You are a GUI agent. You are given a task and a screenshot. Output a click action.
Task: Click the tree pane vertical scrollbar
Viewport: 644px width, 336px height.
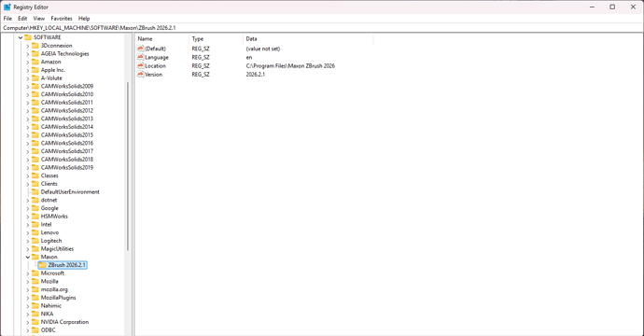[128, 166]
